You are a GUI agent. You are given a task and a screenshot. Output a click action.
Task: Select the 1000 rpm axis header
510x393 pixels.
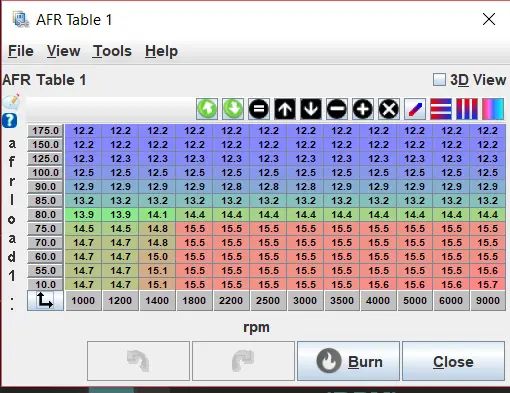[x=83, y=300]
